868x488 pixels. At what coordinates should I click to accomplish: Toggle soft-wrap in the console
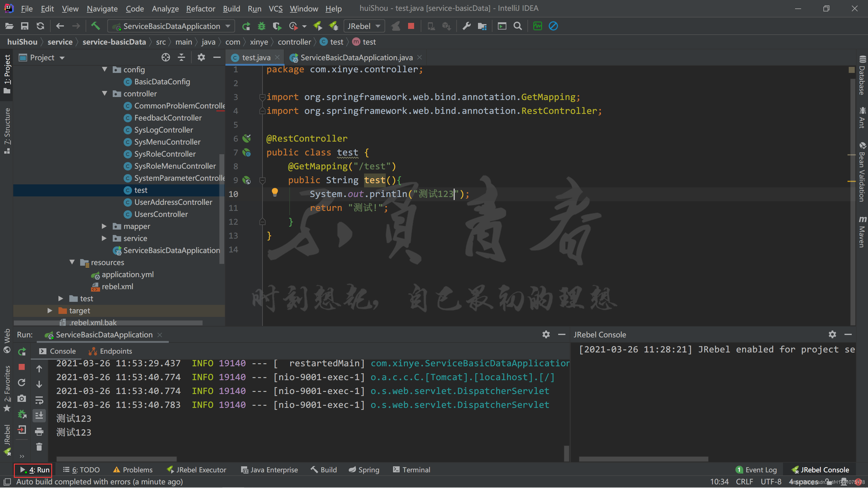pyautogui.click(x=39, y=400)
